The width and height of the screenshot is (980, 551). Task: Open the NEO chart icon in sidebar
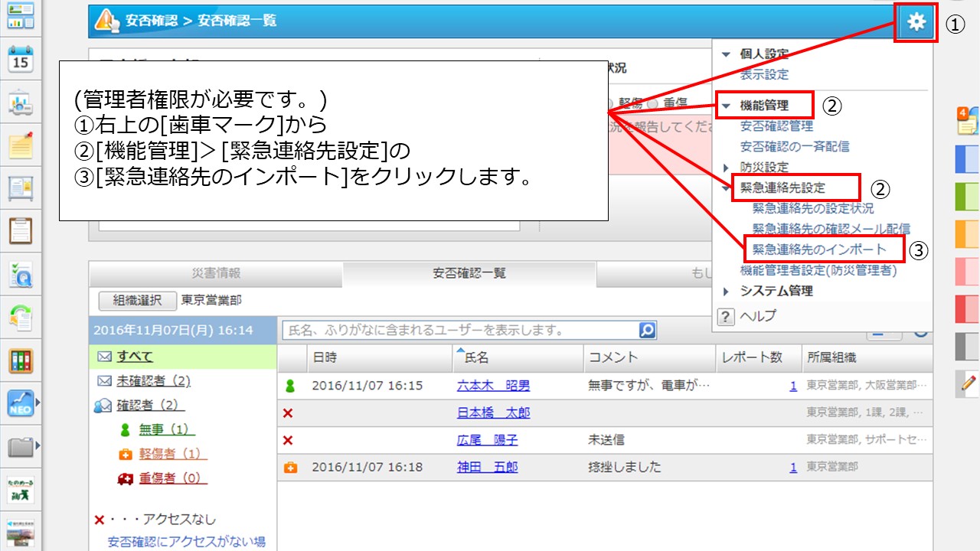19,403
